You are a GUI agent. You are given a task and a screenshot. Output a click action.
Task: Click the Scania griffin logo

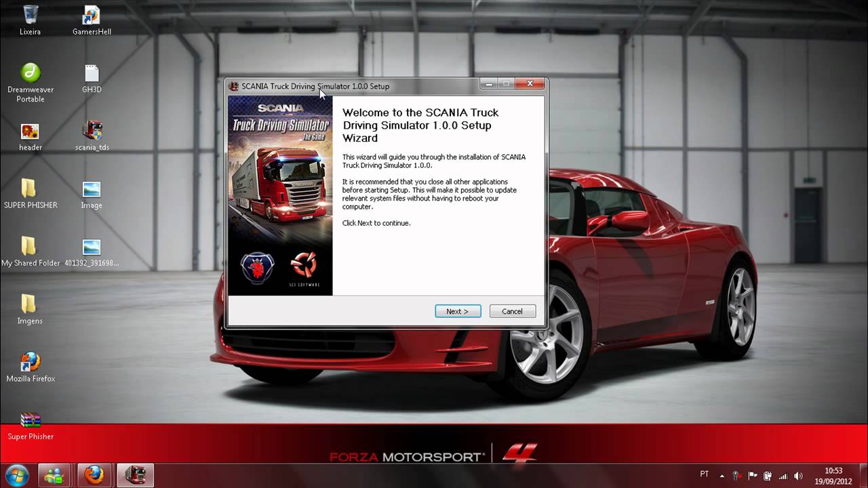[x=257, y=268]
